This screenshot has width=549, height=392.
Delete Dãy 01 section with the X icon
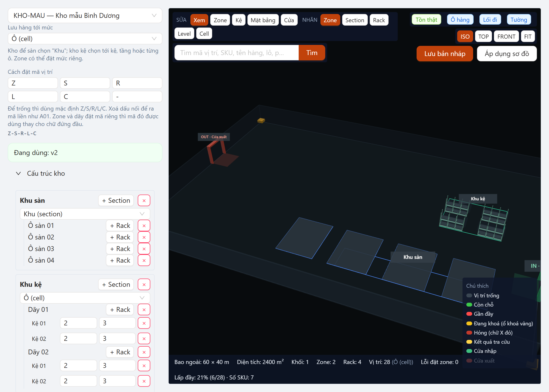tap(144, 310)
